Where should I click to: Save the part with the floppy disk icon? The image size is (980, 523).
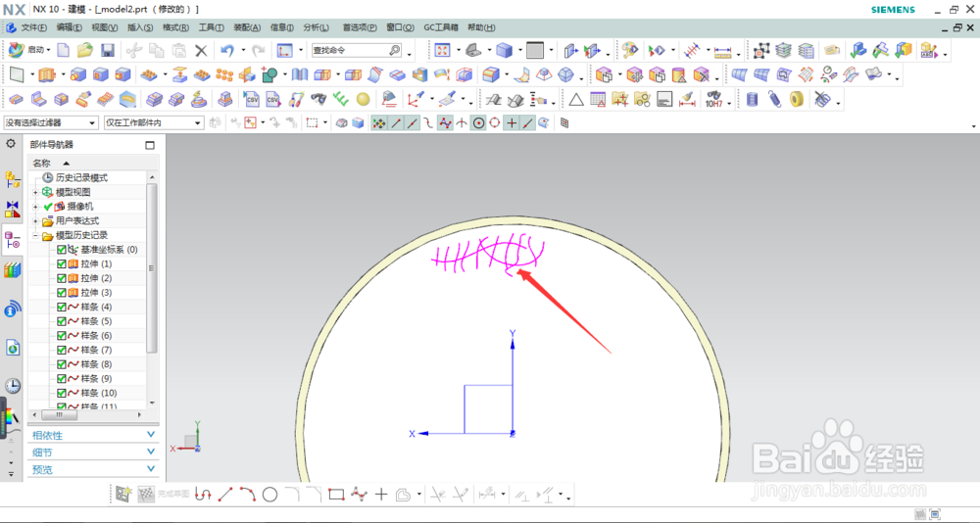pos(108,50)
